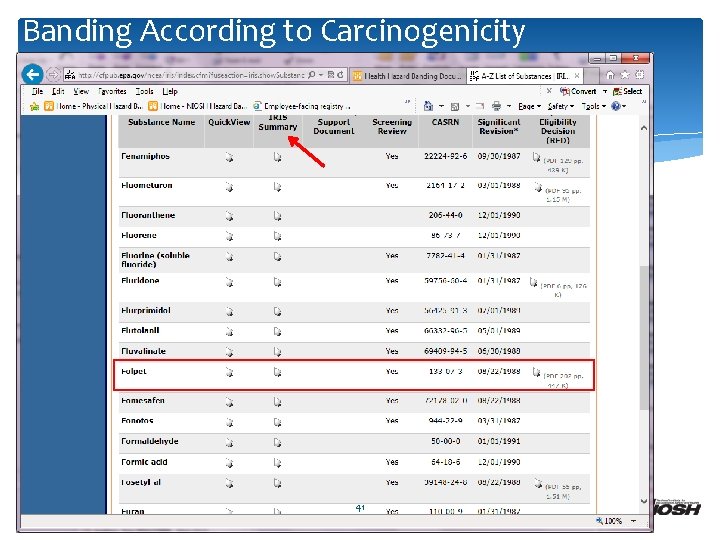Click the Print toolbar icon
This screenshot has width=720, height=540.
496,107
